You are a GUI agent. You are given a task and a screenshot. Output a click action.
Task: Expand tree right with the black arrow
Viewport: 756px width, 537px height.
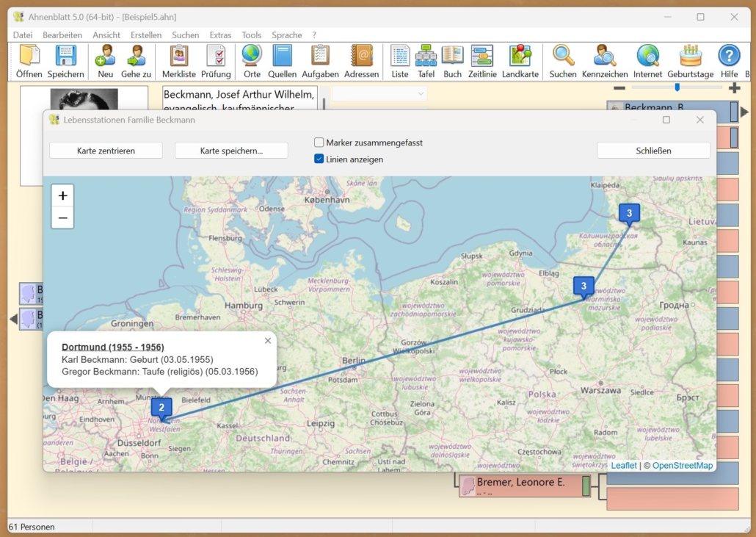coord(744,112)
